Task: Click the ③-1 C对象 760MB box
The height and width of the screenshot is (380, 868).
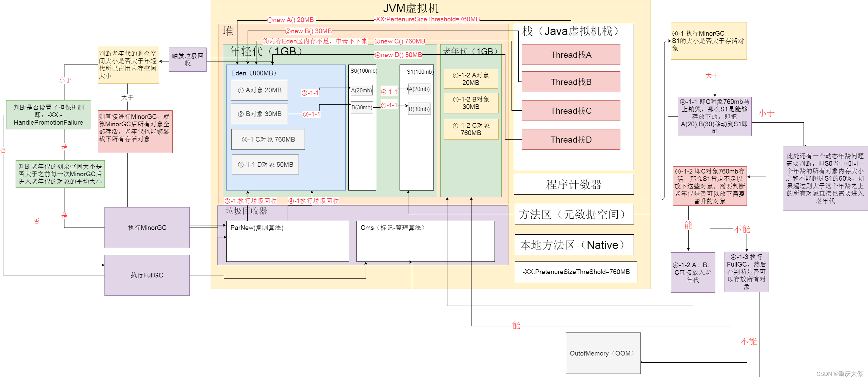Action: pyautogui.click(x=268, y=139)
